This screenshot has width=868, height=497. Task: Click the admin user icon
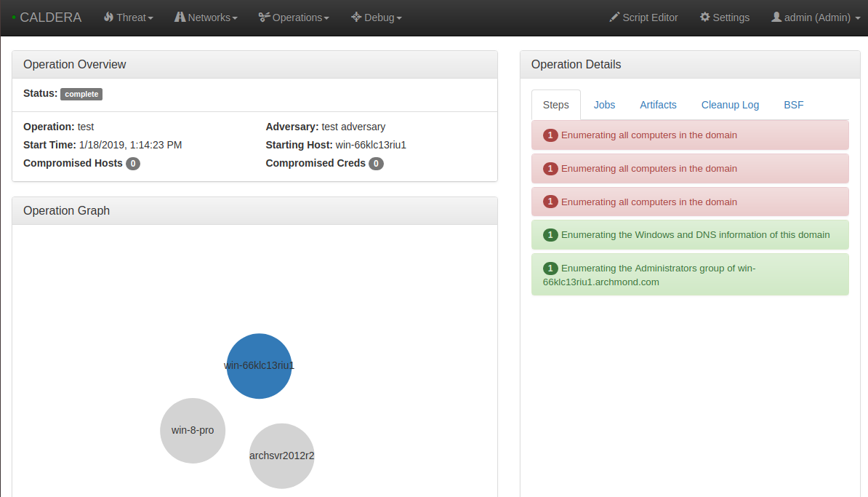776,17
